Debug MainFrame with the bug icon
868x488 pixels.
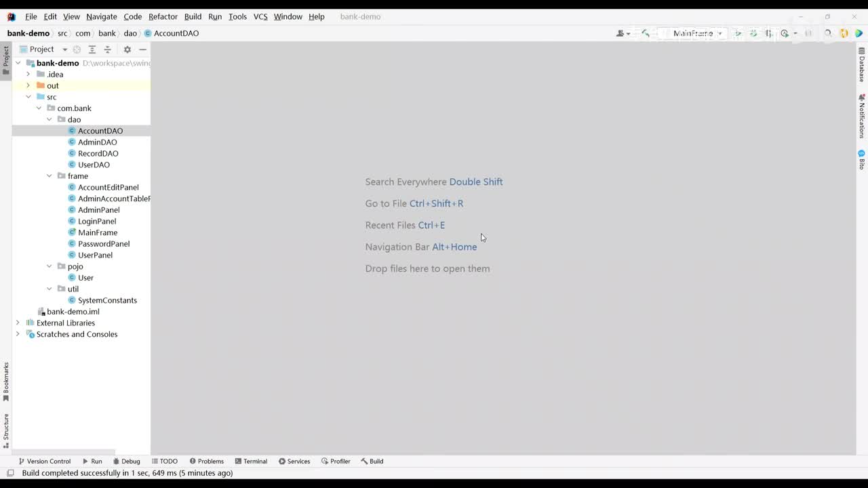(753, 33)
